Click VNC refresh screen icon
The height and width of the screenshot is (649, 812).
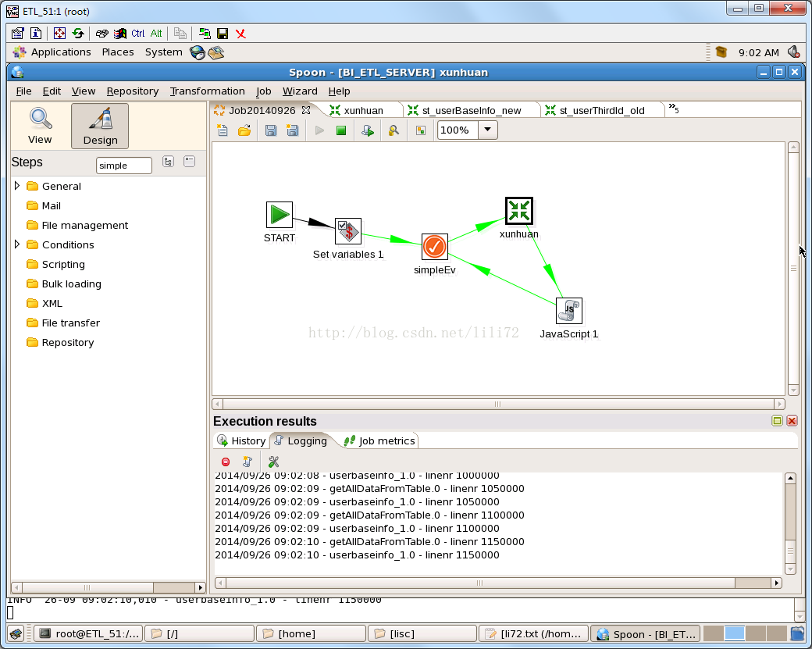coord(78,34)
